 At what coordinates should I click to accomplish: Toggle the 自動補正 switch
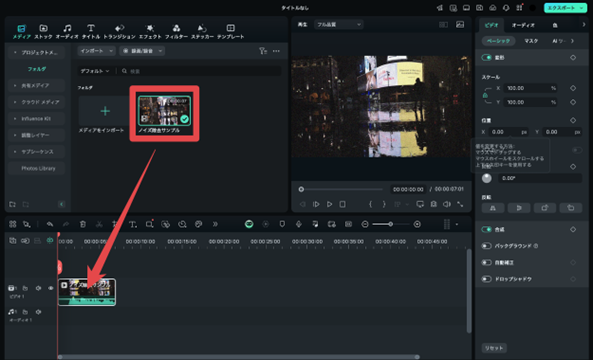point(486,262)
